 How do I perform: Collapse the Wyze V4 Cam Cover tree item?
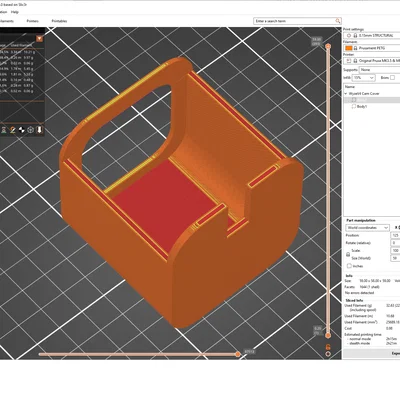(x=346, y=94)
